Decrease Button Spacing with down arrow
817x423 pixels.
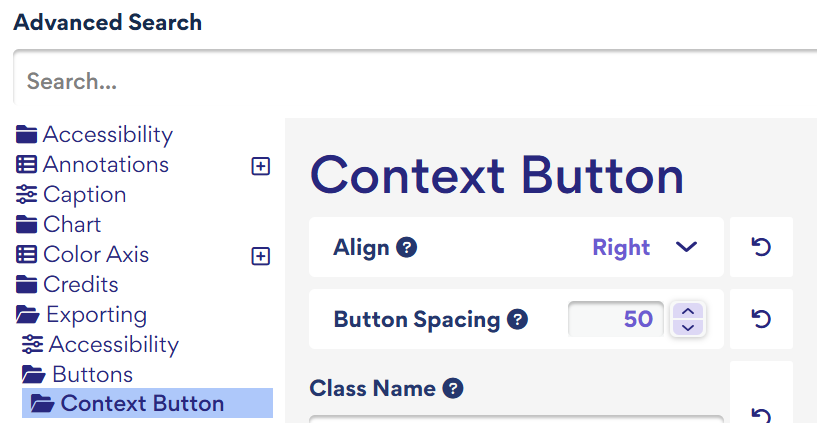coord(688,327)
